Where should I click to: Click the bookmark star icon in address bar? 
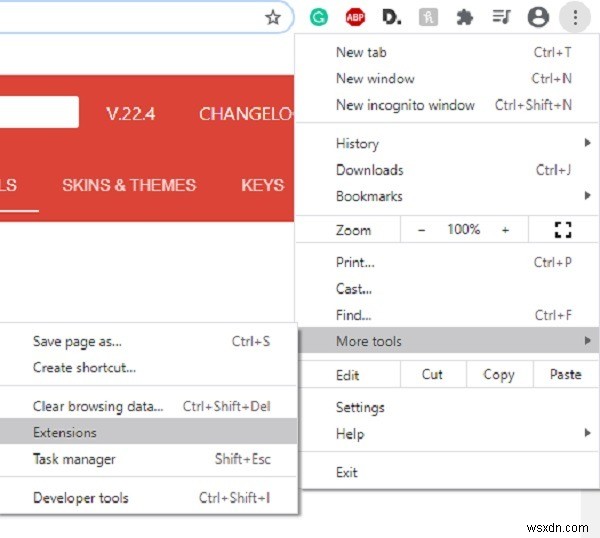pos(273,17)
